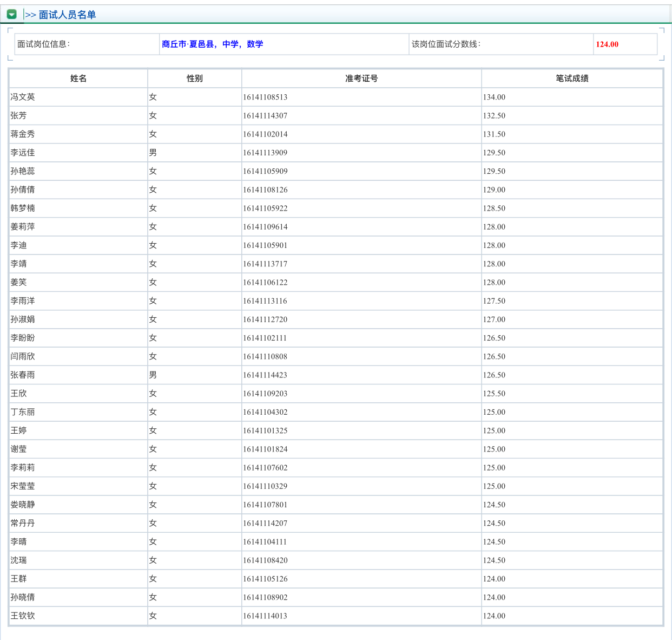Screen dimensions: 672x640
Task: Click the 商丘市·夏邑县, 中学, 数学 position text
Action: pos(212,44)
